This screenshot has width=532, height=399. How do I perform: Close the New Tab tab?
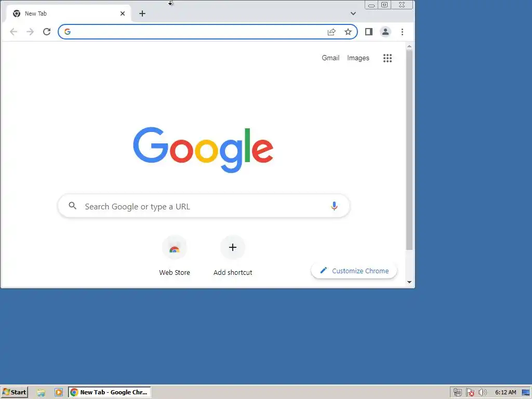pos(123,14)
